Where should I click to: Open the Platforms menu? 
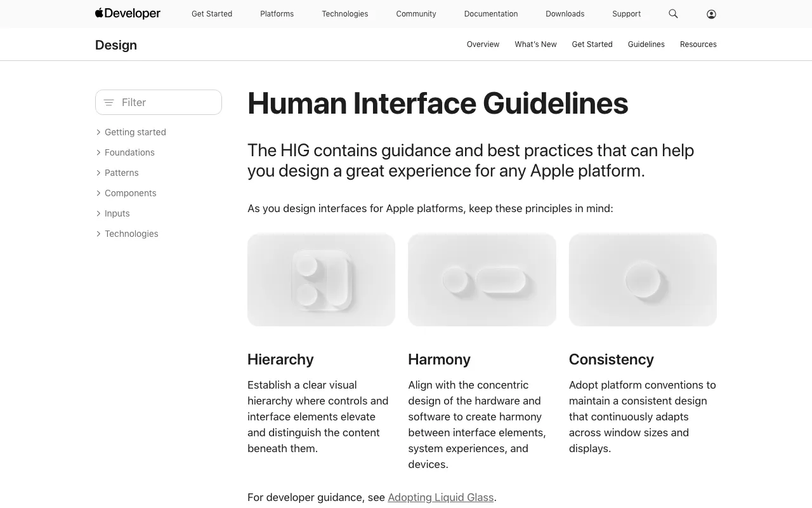[277, 14]
